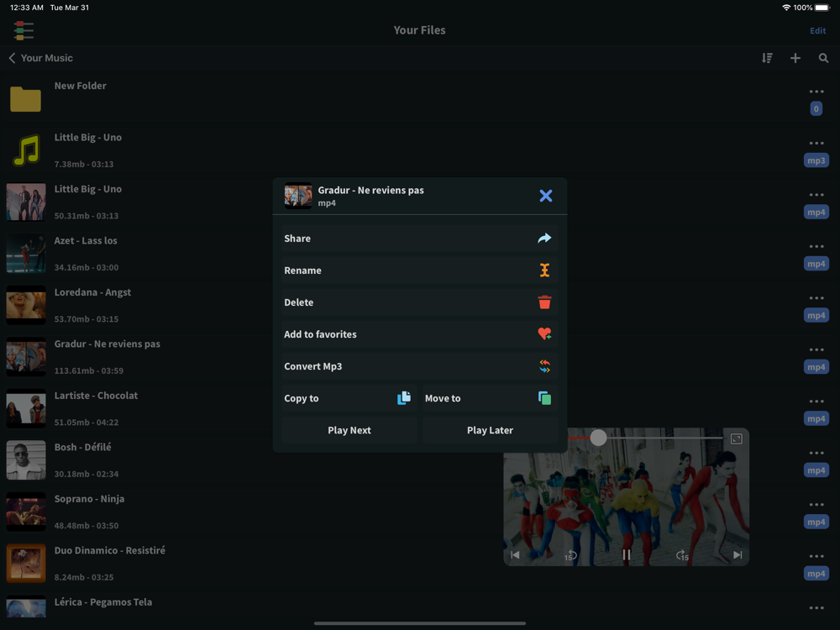Open more options for Soprano - Ninja

816,505
